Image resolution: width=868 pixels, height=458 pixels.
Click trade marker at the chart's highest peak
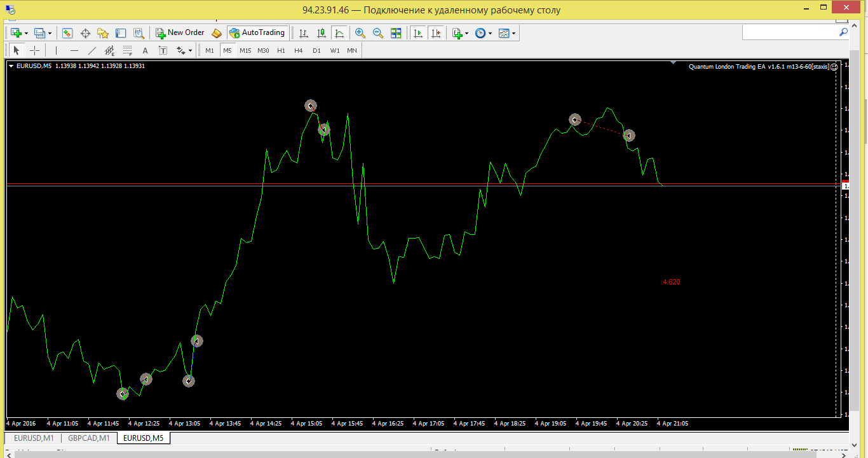310,106
